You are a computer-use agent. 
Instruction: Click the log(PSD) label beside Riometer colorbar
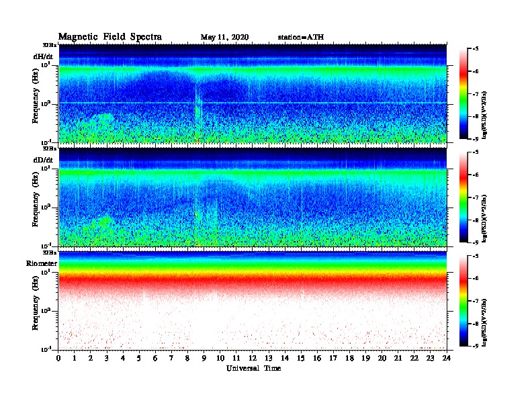click(x=484, y=322)
